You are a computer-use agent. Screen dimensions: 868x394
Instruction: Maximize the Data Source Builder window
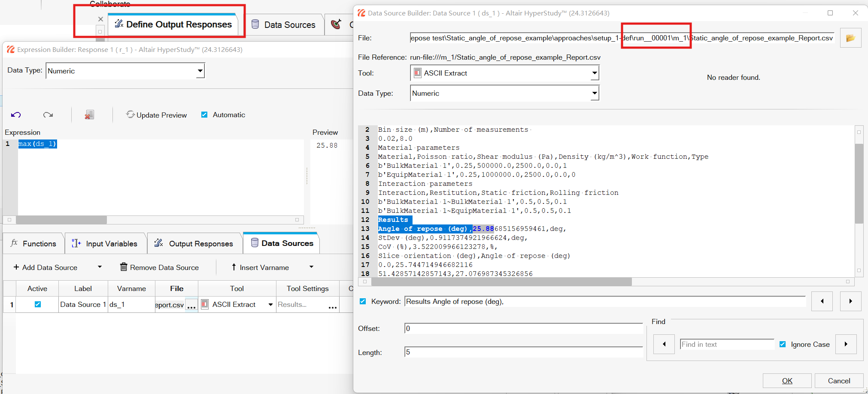(x=830, y=13)
